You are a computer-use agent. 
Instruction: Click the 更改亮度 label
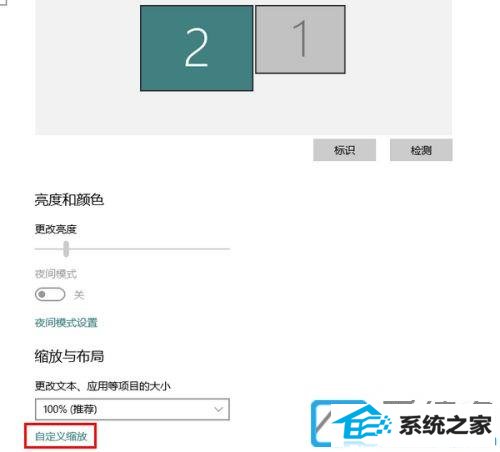[x=56, y=229]
